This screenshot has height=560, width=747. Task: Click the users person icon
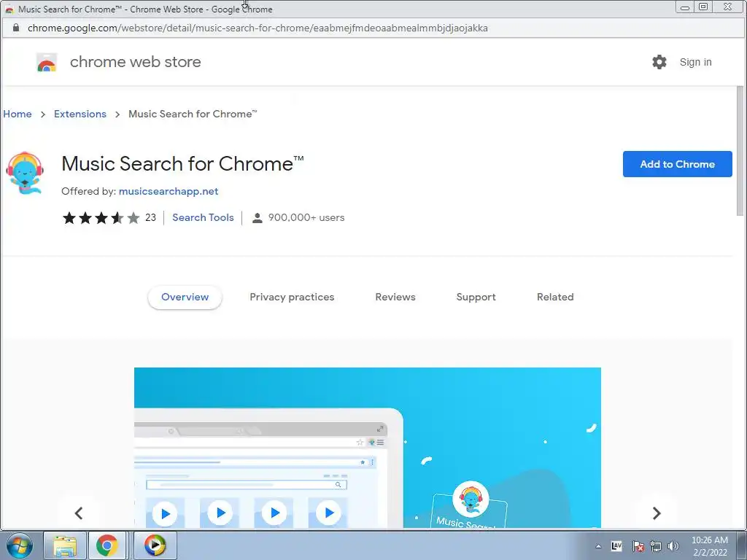tap(257, 218)
